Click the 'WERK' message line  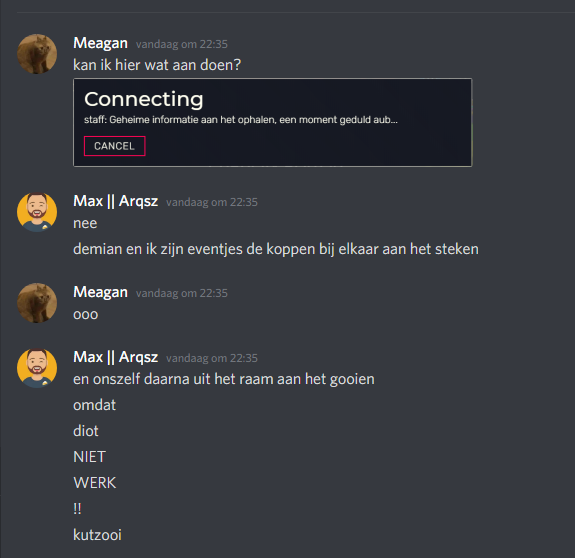click(x=95, y=483)
